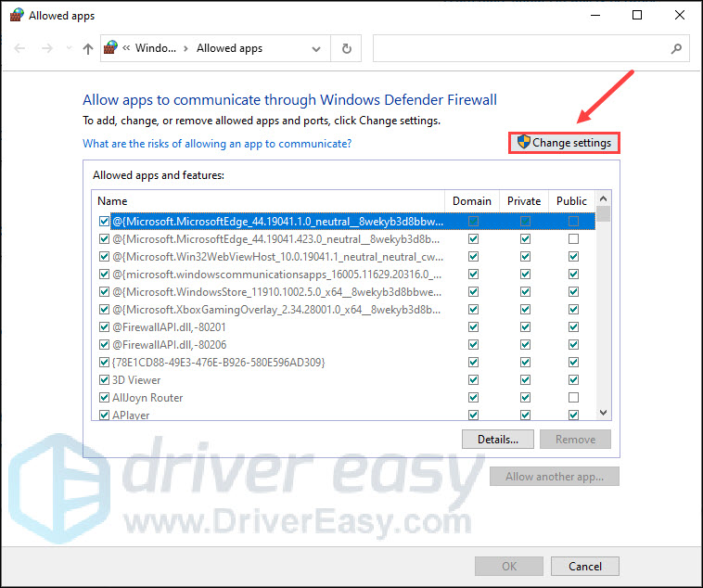Select the {78E1CD88-49E3-476E-B926-580E596AD309} entry
Image resolution: width=703 pixels, height=588 pixels.
[343, 362]
